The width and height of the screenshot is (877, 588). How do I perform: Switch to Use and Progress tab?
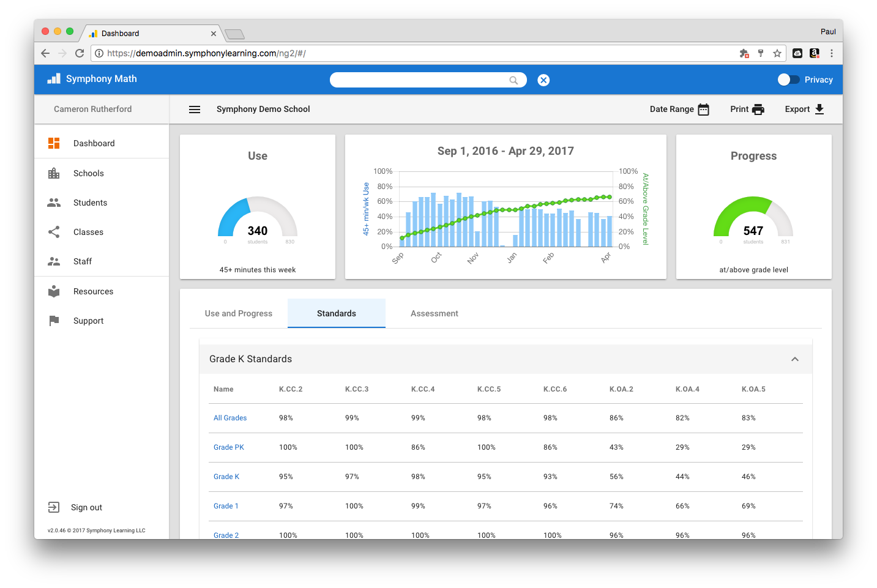(x=239, y=313)
